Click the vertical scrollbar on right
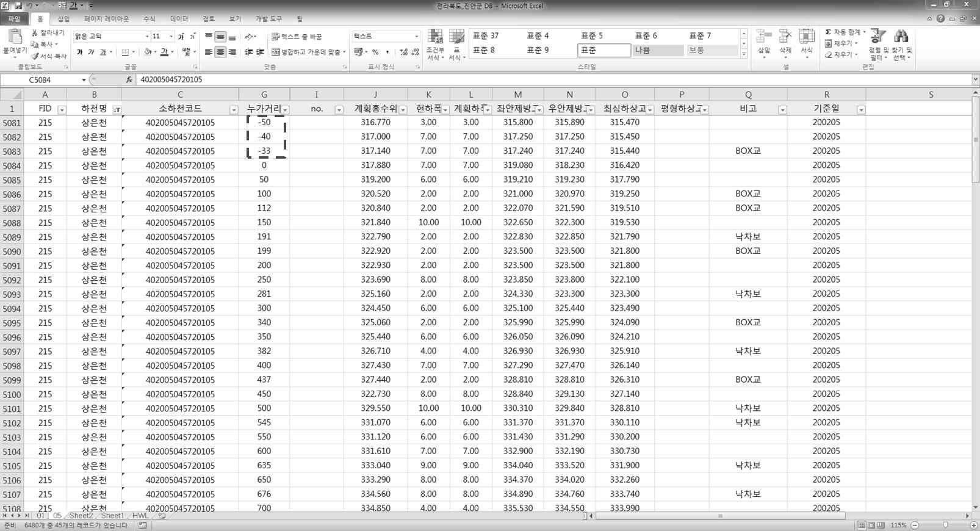This screenshot has height=531, width=980. [x=975, y=299]
